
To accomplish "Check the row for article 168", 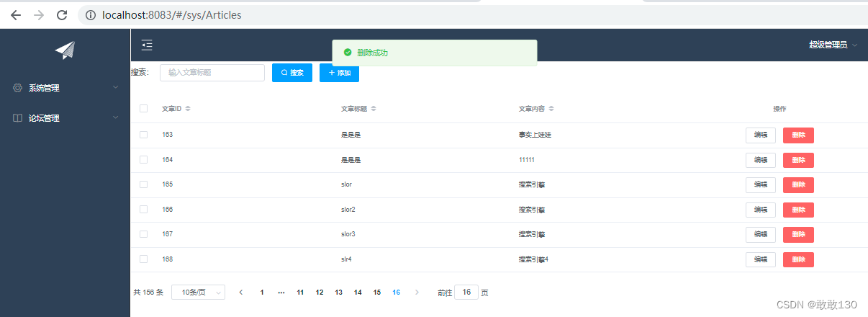I will [144, 259].
